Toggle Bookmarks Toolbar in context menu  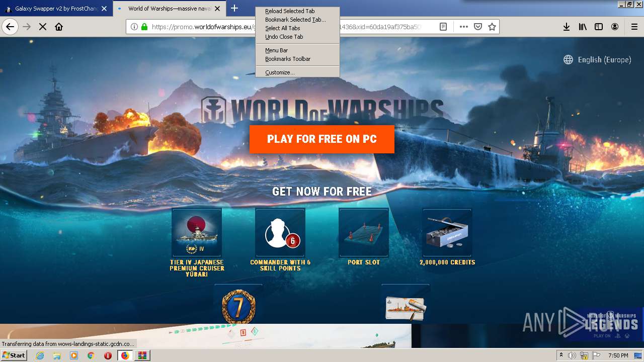tap(297, 59)
